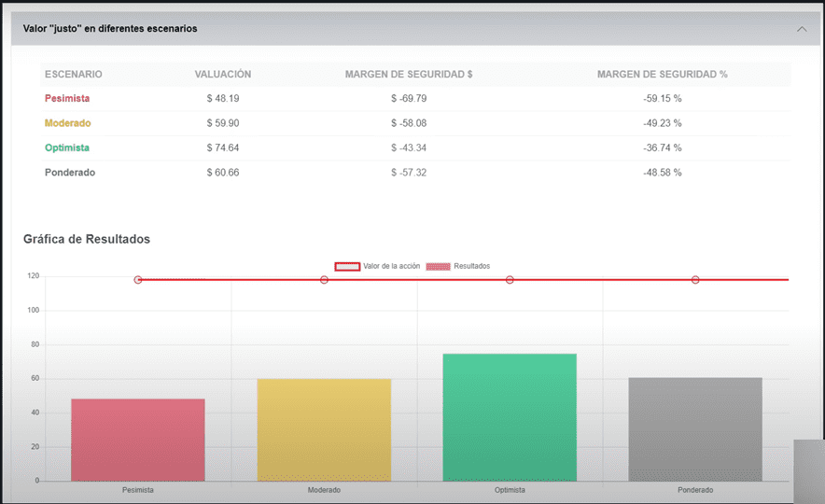
Task: Toggle the 'Resultados' legend swatch
Action: pyautogui.click(x=438, y=266)
